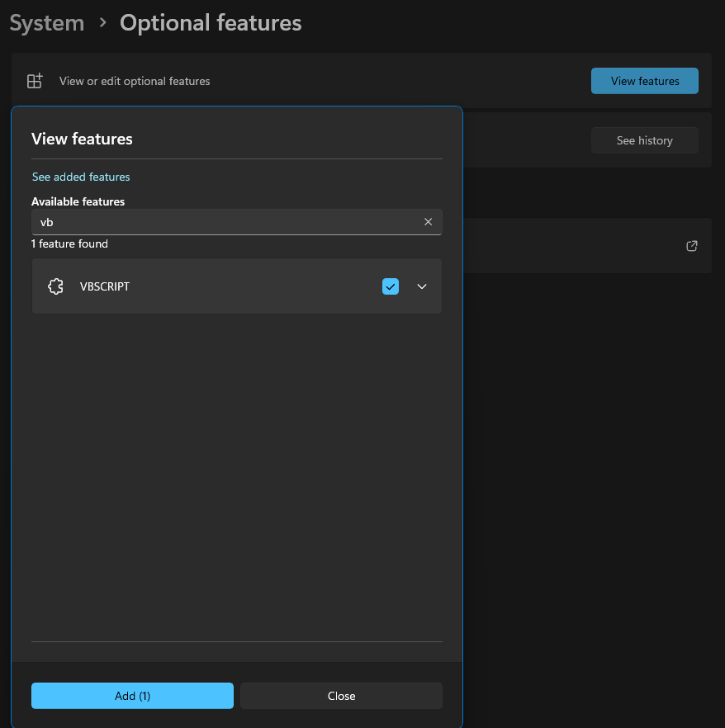Screen dimensions: 725x728
Task: Open the external link icon on the right
Action: (x=692, y=246)
